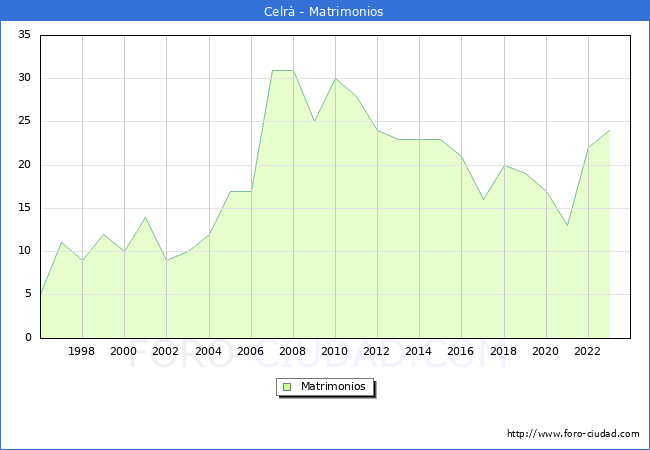650x450 pixels.
Task: Click the x-axis label '2008'
Action: (x=292, y=351)
